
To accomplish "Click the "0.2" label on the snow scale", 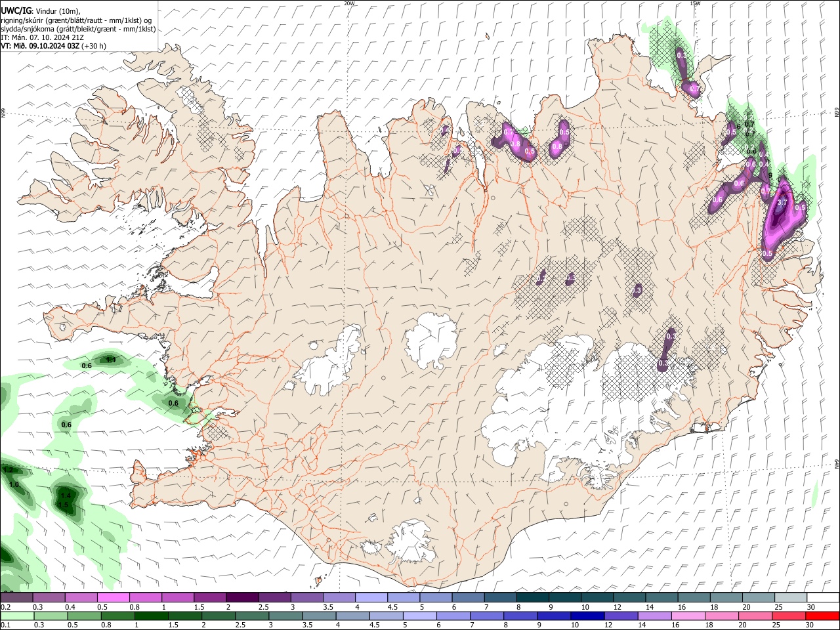I will 5,607.
